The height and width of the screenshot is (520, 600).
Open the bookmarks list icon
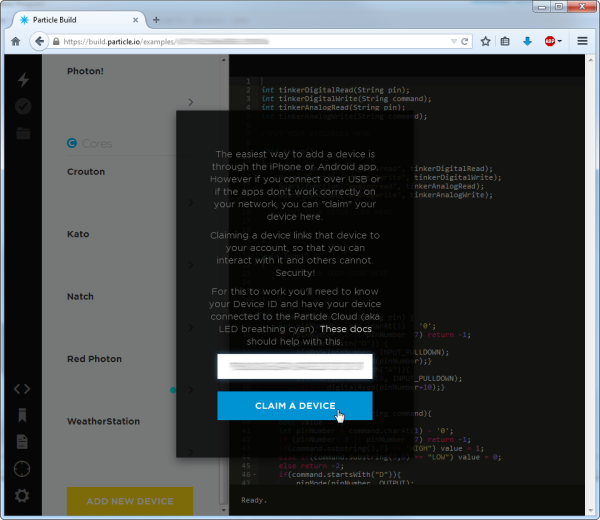pyautogui.click(x=505, y=41)
